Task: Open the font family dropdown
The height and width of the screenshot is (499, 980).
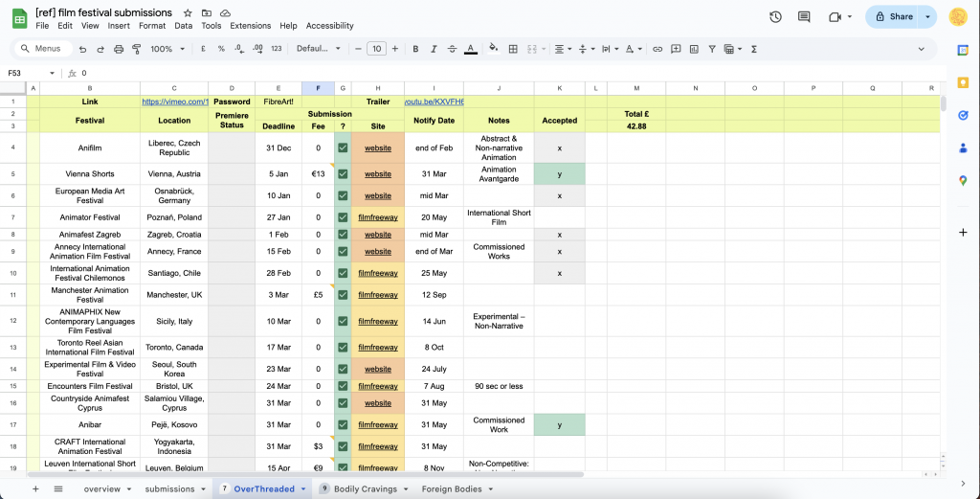Action: click(318, 49)
